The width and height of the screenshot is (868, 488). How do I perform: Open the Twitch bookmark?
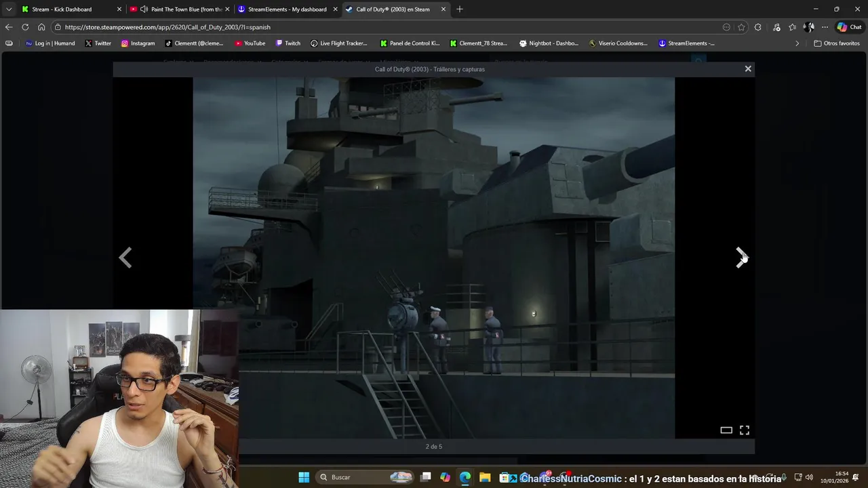[x=288, y=43]
